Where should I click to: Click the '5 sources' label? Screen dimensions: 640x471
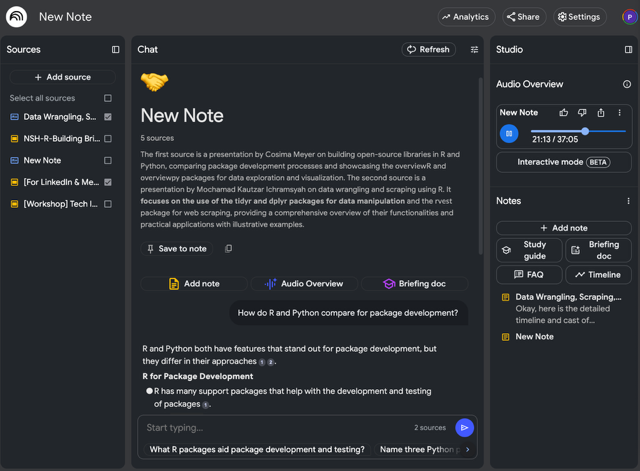[157, 138]
